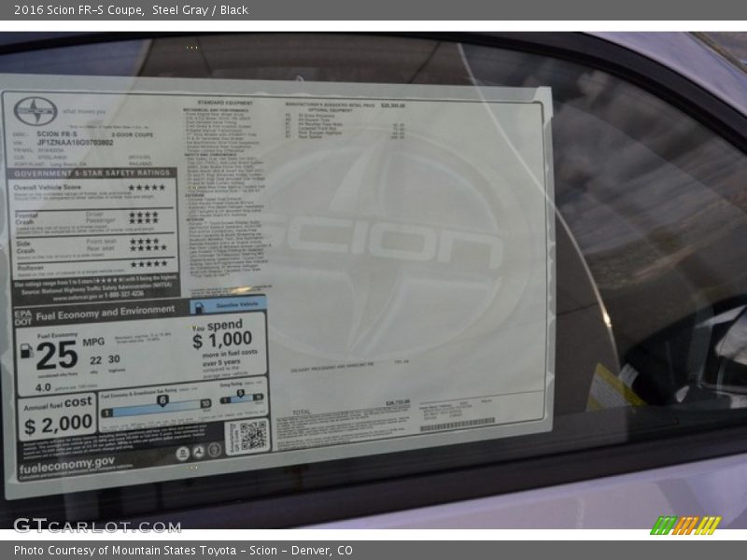Image resolution: width=747 pixels, height=560 pixels.
Task: Click the '22' city MPG value
Action: (x=96, y=360)
